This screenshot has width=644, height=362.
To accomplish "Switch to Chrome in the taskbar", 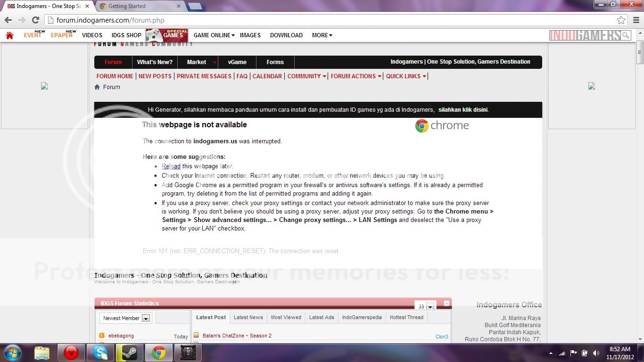I will [158, 353].
